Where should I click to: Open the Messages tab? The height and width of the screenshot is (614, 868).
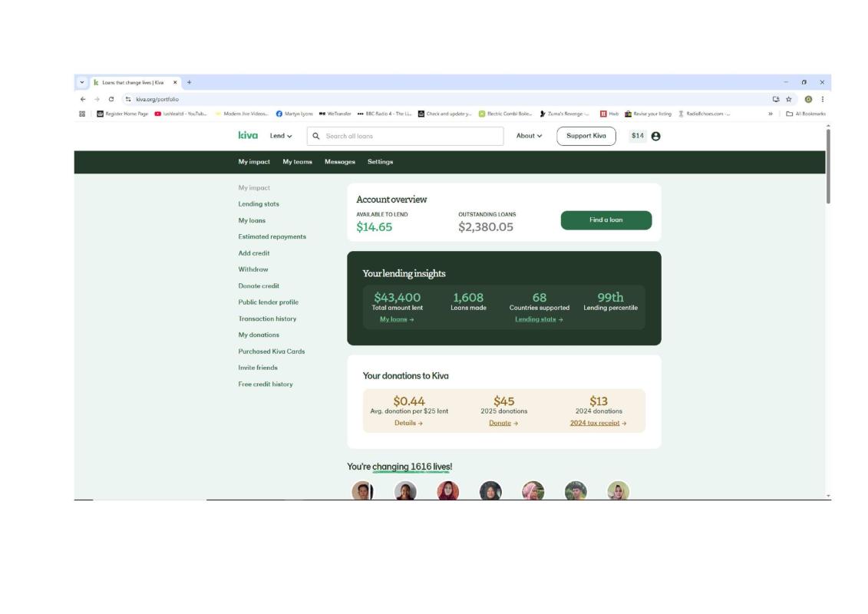click(339, 162)
